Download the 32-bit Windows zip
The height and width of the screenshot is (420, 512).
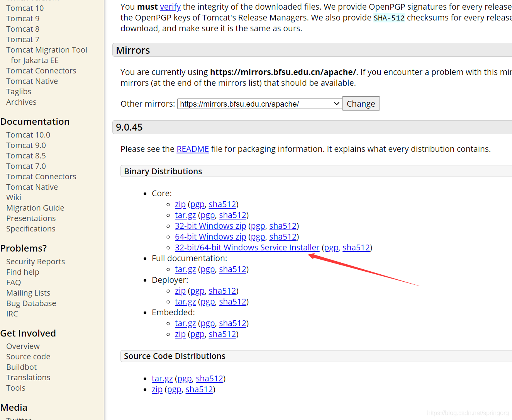[210, 226]
